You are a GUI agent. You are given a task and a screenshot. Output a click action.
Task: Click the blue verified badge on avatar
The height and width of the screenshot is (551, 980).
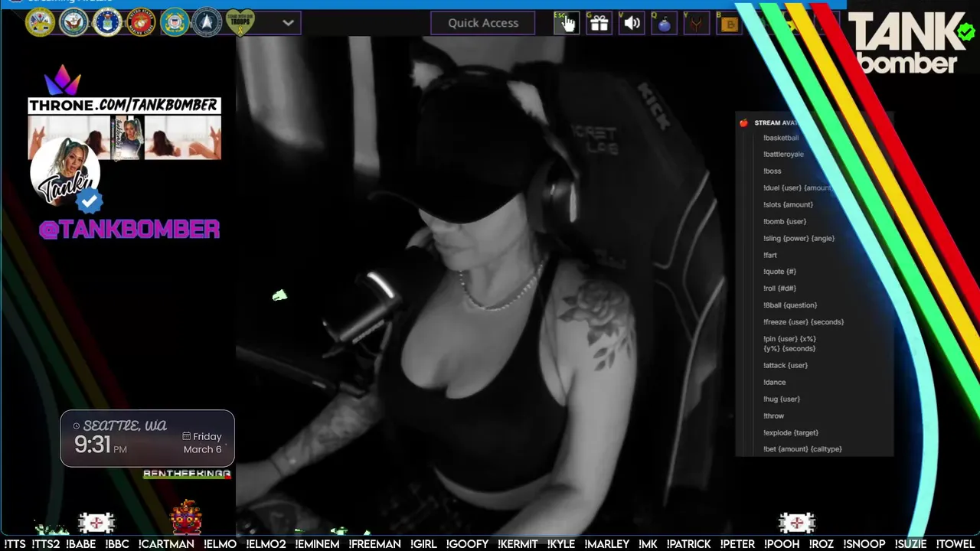pos(90,201)
